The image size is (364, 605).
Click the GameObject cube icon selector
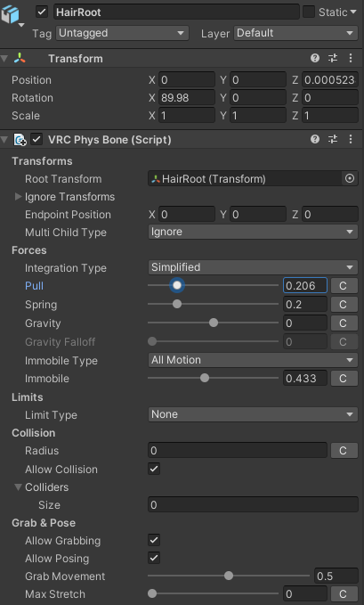click(11, 14)
